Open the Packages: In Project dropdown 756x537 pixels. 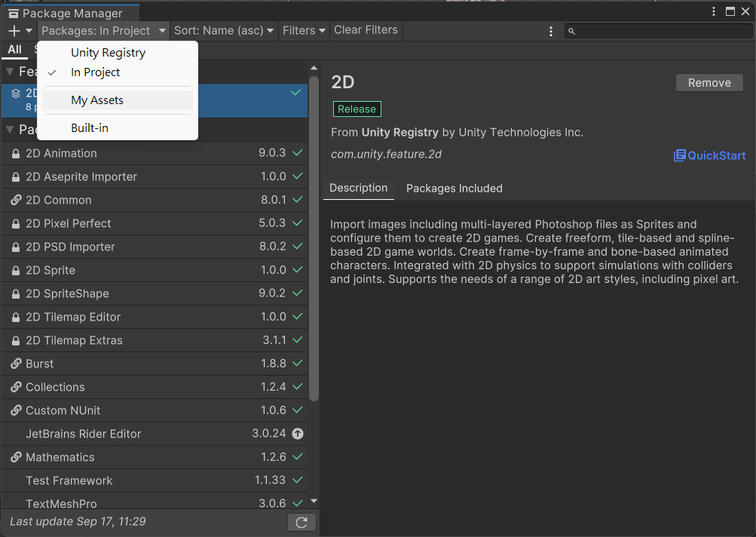(x=104, y=31)
